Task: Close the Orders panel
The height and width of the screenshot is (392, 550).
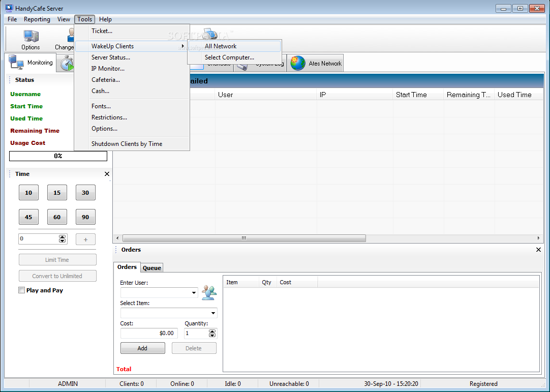Action: [x=538, y=250]
